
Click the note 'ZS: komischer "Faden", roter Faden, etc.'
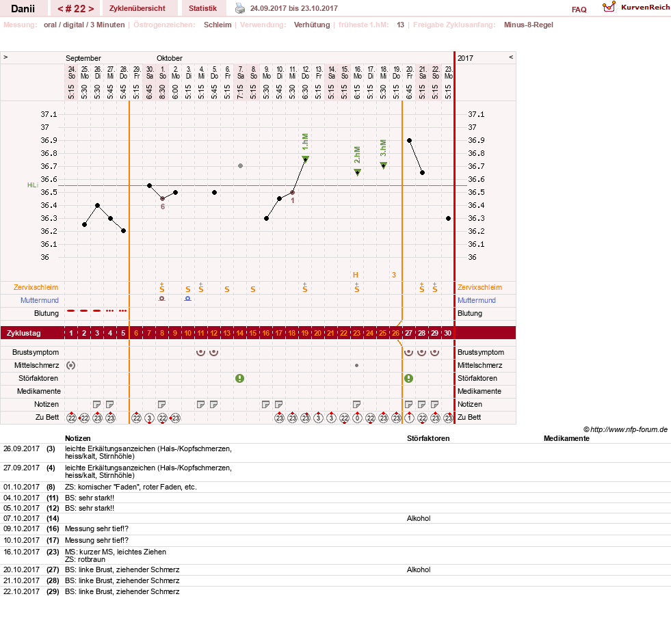click(131, 487)
